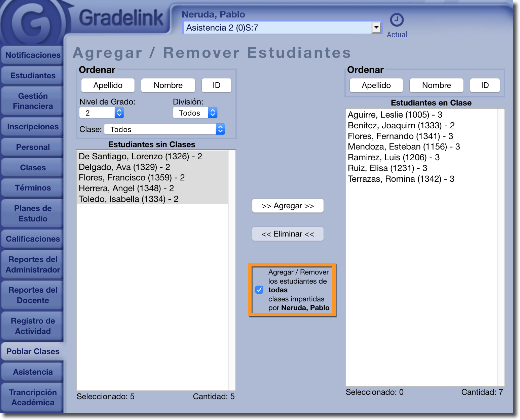Expand the Nivel de Grado selector
This screenshot has height=420, width=520.
(x=119, y=113)
